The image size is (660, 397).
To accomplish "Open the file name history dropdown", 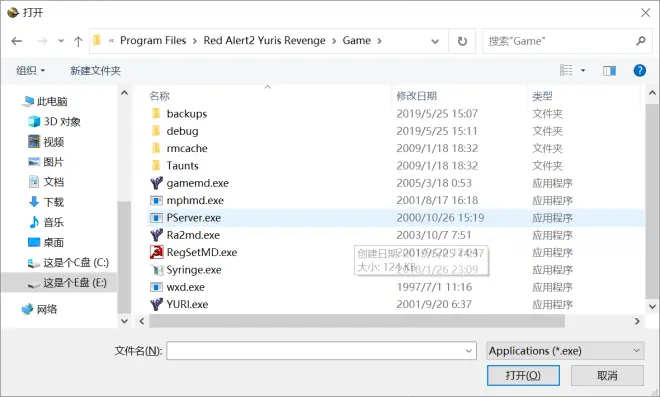I will point(469,351).
